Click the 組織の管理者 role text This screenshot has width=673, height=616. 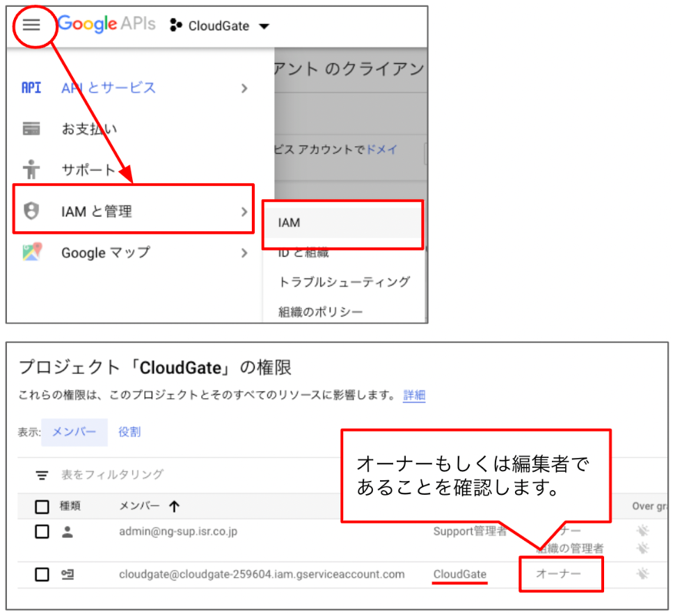(x=569, y=548)
